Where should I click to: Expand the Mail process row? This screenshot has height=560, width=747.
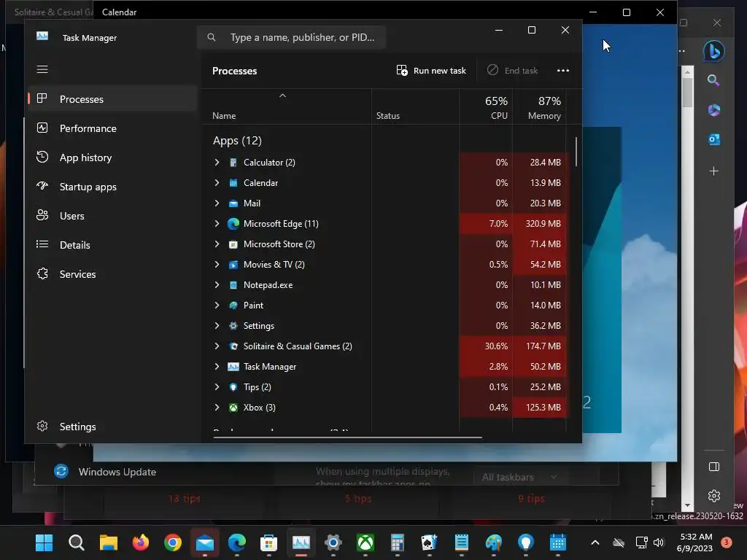pyautogui.click(x=217, y=203)
